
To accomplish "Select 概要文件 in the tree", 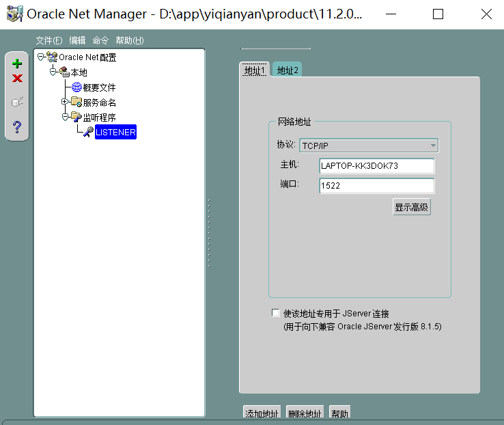I will (x=99, y=87).
